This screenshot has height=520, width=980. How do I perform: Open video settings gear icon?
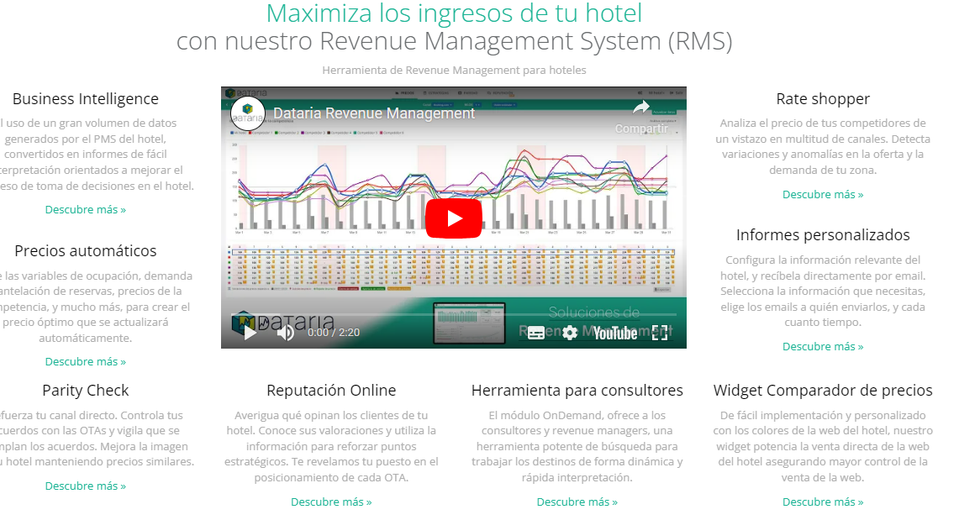pyautogui.click(x=569, y=334)
